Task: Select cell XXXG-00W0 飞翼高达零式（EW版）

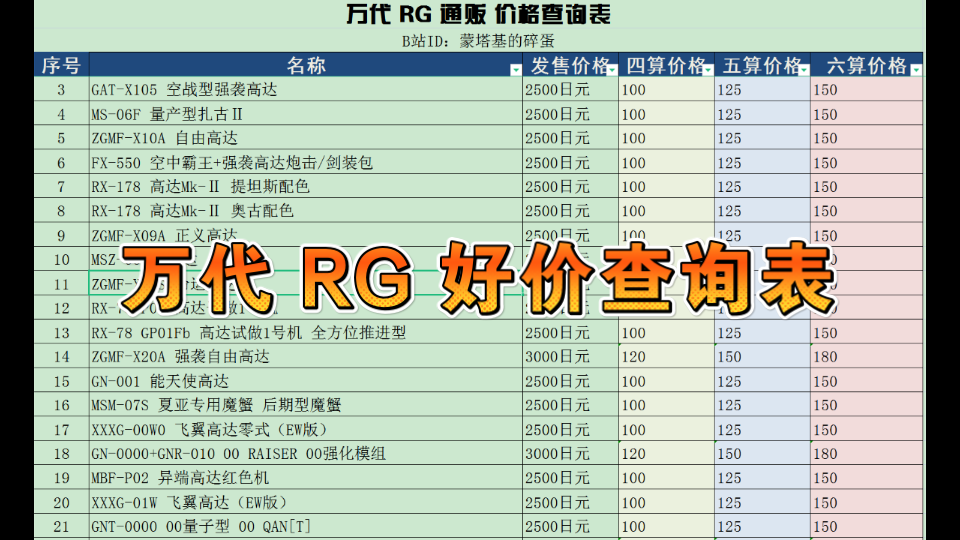Action: click(306, 429)
